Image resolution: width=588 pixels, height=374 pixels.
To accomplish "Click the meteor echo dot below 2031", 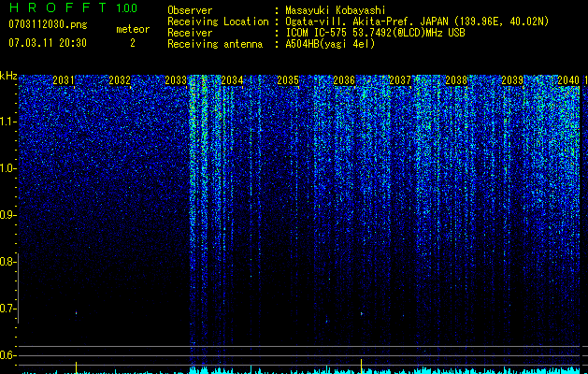I will click(77, 312).
